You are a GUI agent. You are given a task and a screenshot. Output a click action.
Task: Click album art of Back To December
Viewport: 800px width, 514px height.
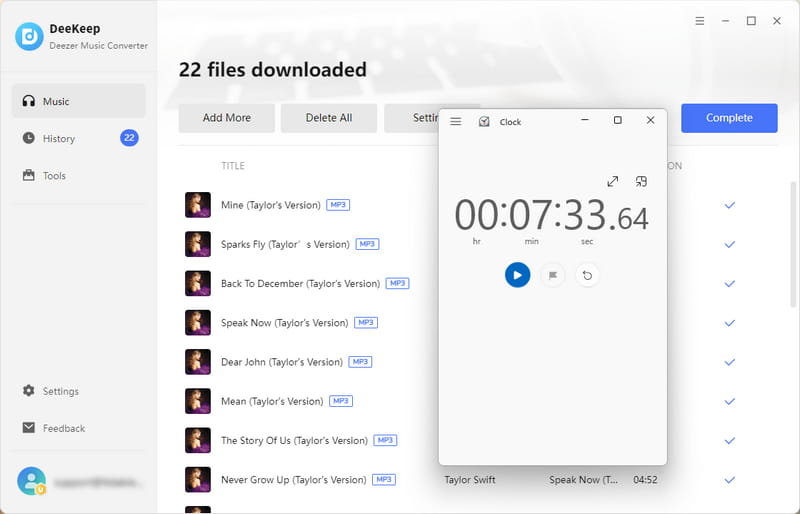[x=198, y=283]
